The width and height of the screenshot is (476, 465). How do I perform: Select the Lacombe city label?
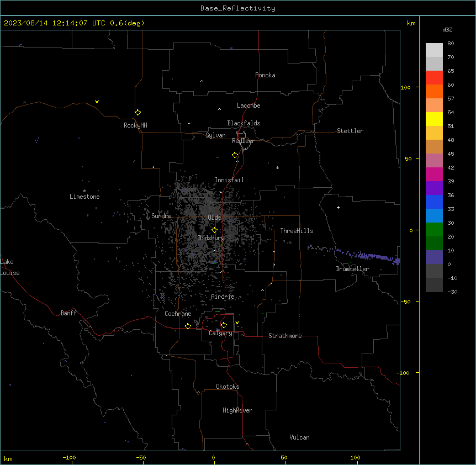pyautogui.click(x=248, y=105)
